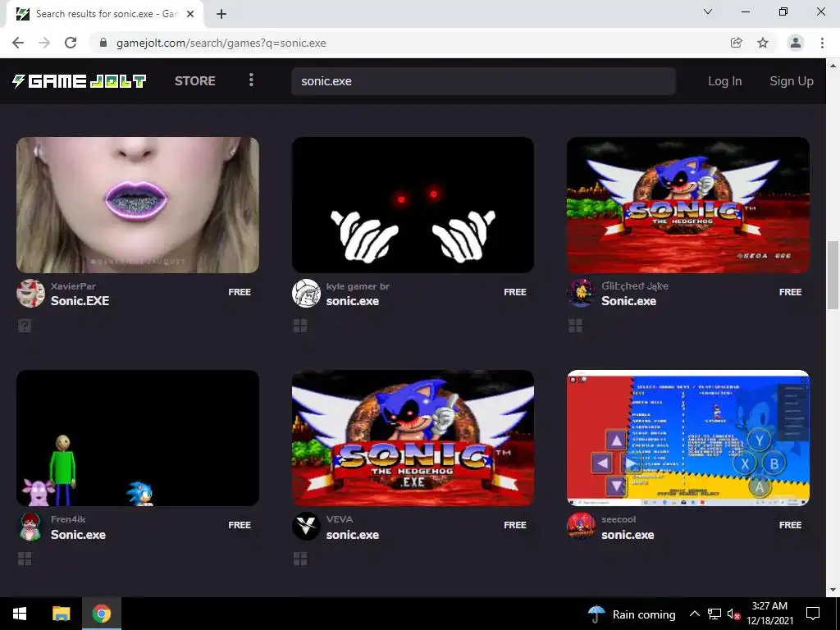Screen dimensions: 840x630
Task: Open the Windows Start menu
Action: 20,614
